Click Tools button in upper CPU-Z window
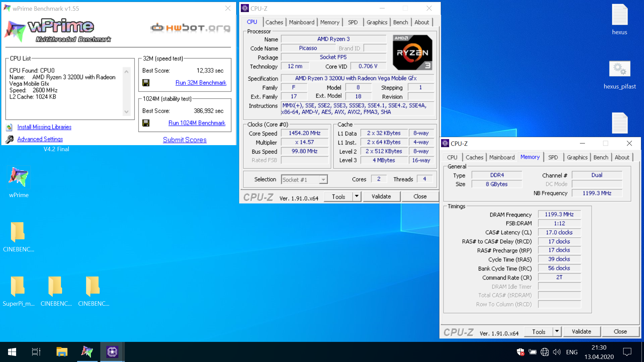Screen dimensions: 644x362 [x=338, y=197]
